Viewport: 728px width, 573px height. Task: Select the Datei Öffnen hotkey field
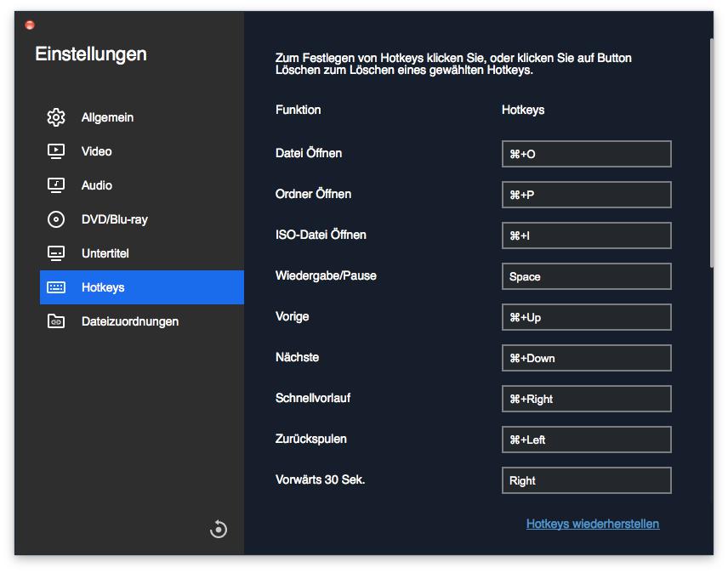click(x=586, y=154)
